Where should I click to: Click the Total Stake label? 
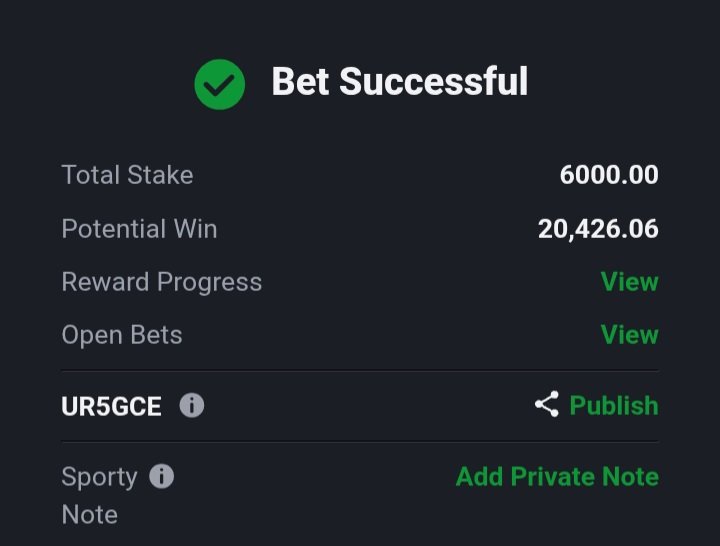[127, 175]
